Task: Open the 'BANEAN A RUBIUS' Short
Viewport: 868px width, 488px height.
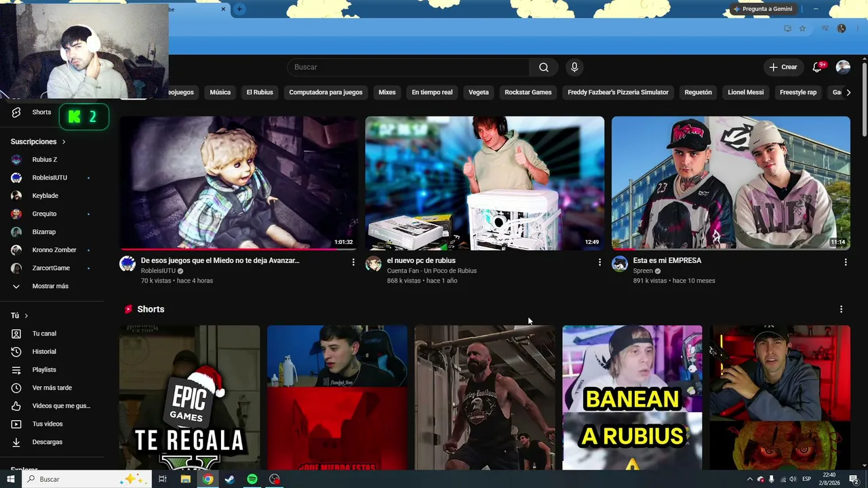Action: coord(632,397)
